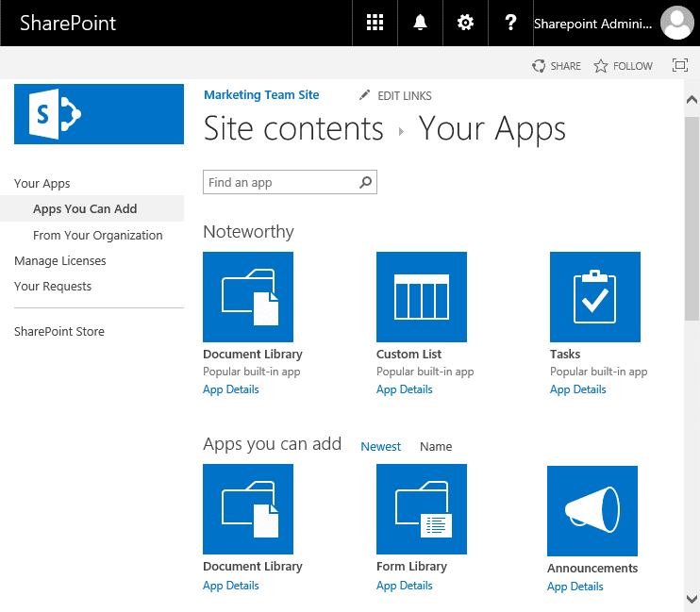Open Your Requests
This screenshot has height=612, width=700.
[53, 286]
